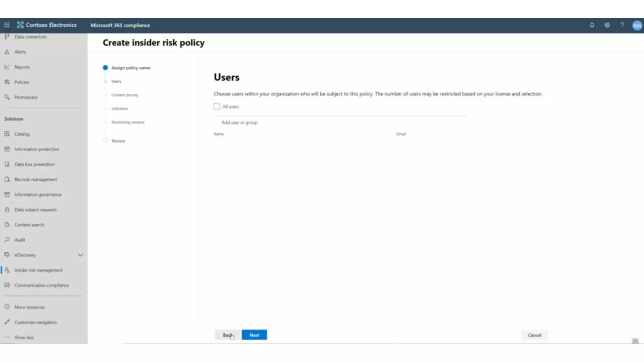Click the Next button

click(x=254, y=335)
